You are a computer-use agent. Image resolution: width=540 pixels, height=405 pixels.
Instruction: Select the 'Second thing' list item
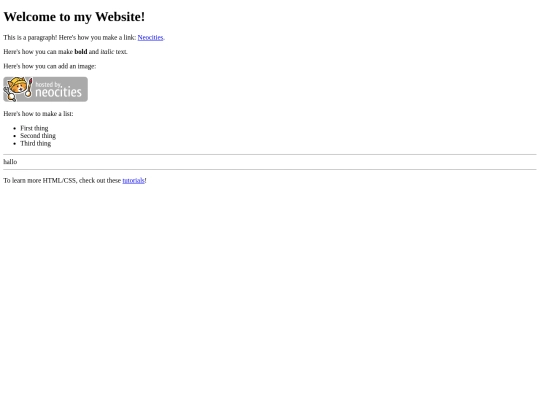pos(38,136)
